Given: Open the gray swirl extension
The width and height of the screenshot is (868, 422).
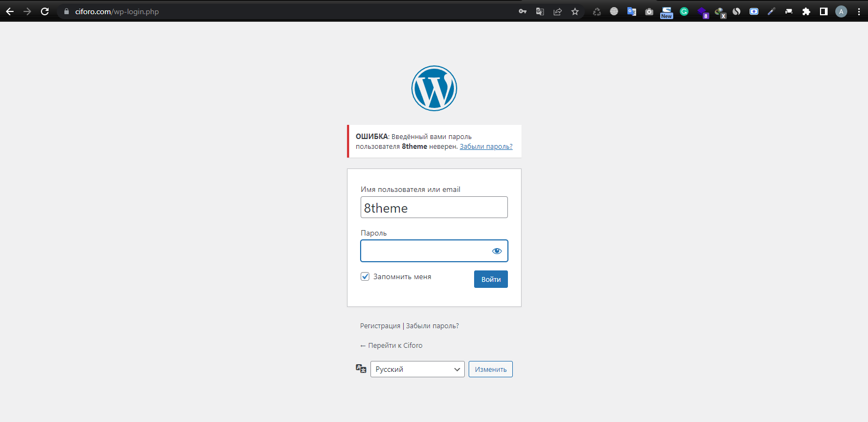Looking at the screenshot, I should (x=737, y=11).
